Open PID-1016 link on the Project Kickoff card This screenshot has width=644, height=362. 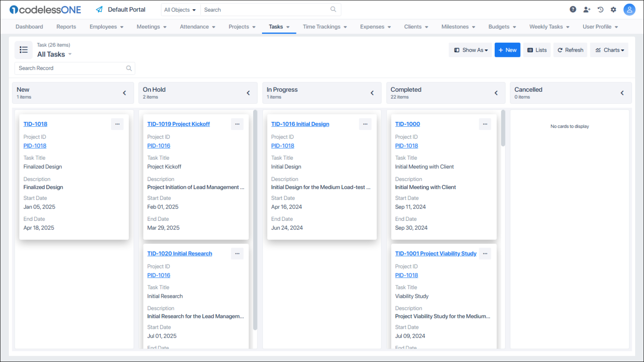point(158,146)
